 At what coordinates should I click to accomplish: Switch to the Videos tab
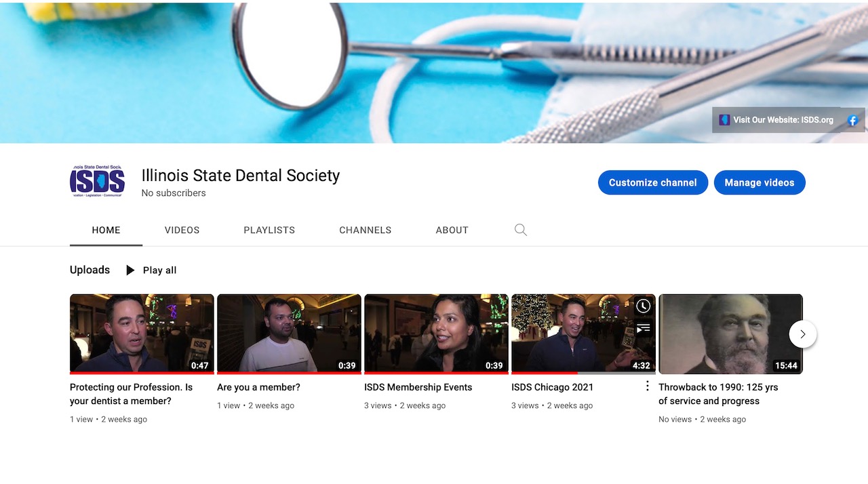coord(182,230)
